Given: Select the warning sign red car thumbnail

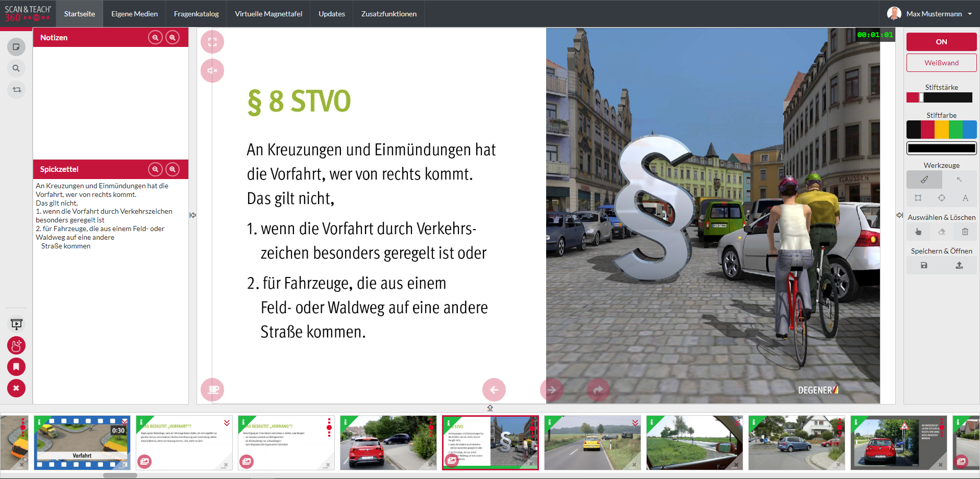Looking at the screenshot, I should coord(899,443).
